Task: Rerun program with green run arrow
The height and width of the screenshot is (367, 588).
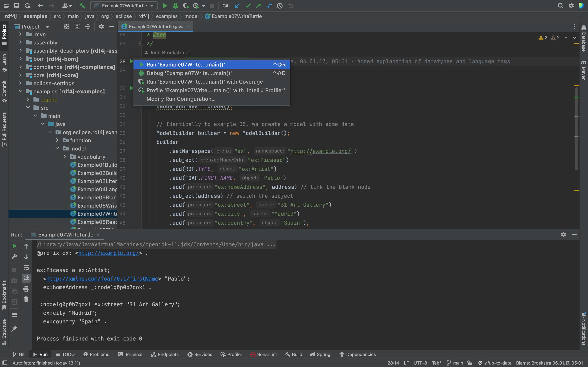Action: (x=14, y=246)
